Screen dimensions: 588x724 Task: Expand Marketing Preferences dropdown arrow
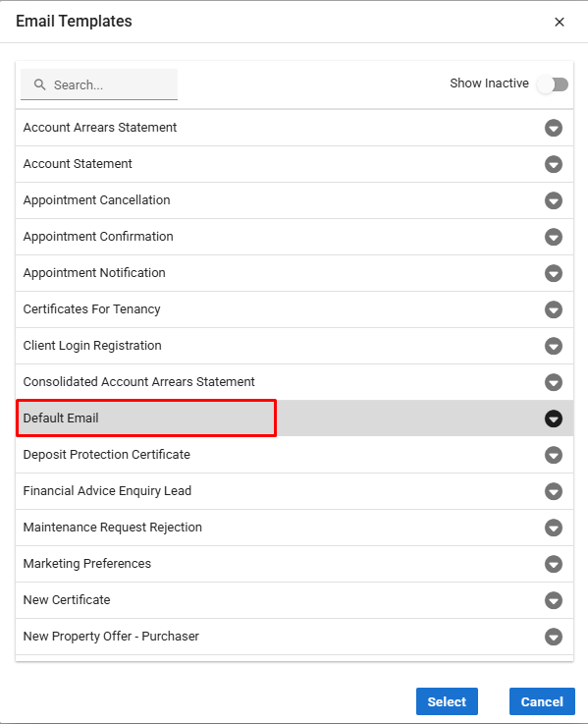(x=554, y=564)
